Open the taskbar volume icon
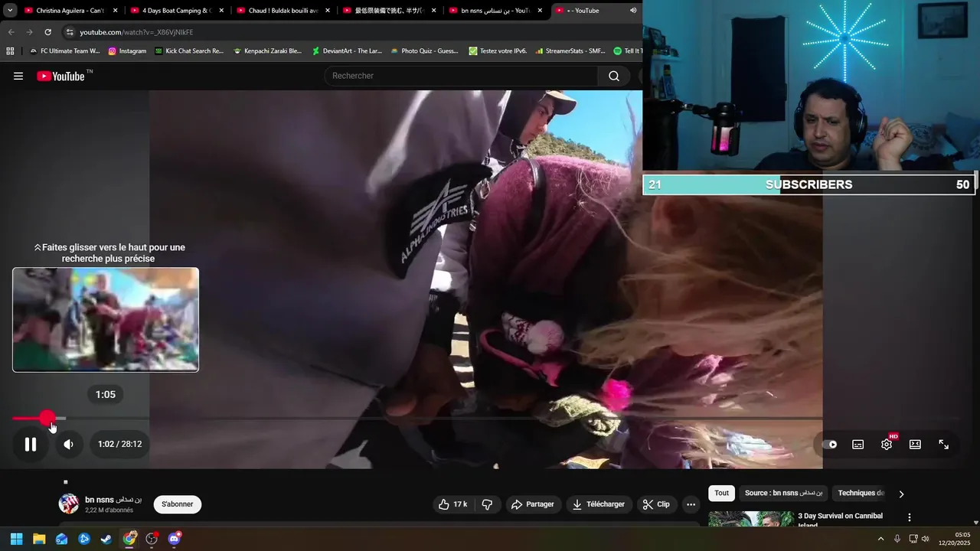Viewport: 980px width, 551px height. coord(926,539)
